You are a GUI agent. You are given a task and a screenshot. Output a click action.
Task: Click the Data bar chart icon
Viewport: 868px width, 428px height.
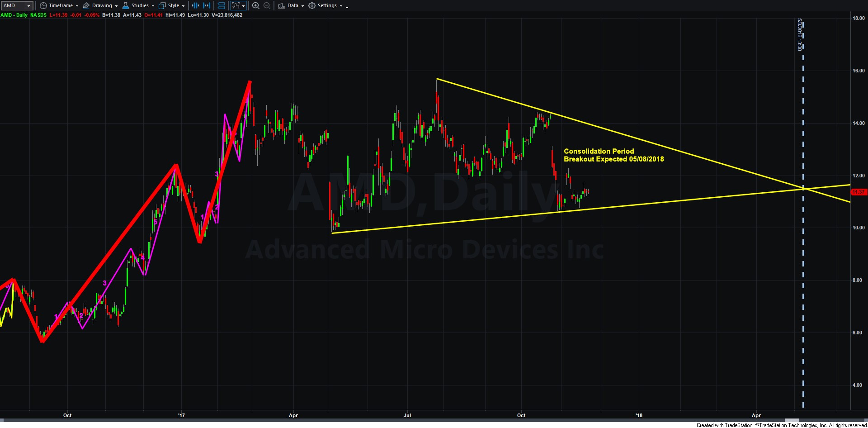click(281, 6)
